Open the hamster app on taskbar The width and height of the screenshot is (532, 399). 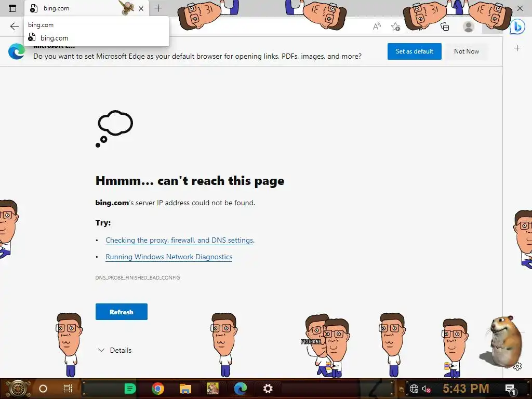click(212, 389)
